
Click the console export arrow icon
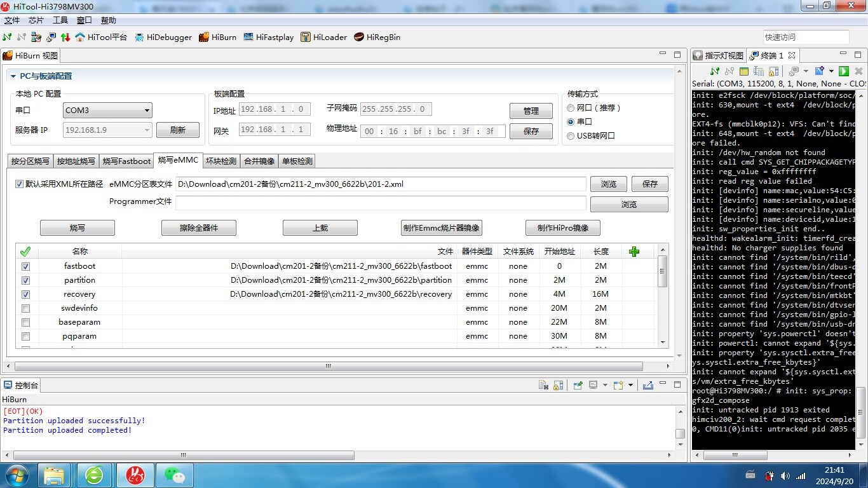click(648, 385)
